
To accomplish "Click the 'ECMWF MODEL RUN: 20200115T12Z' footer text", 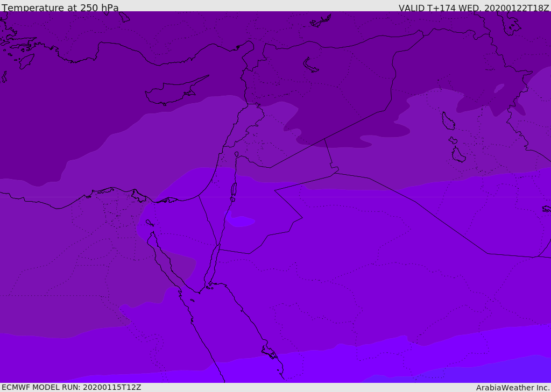I will pyautogui.click(x=72, y=387).
